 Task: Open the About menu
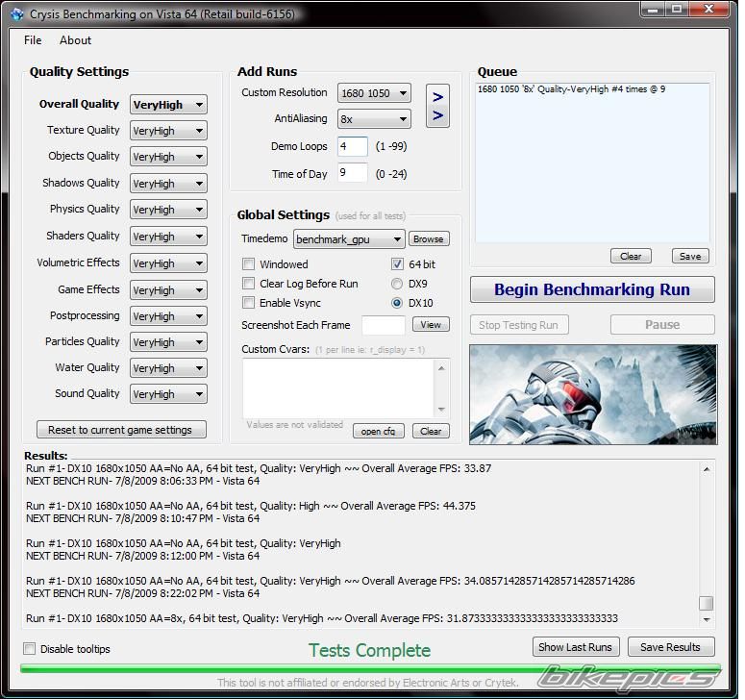tap(75, 40)
